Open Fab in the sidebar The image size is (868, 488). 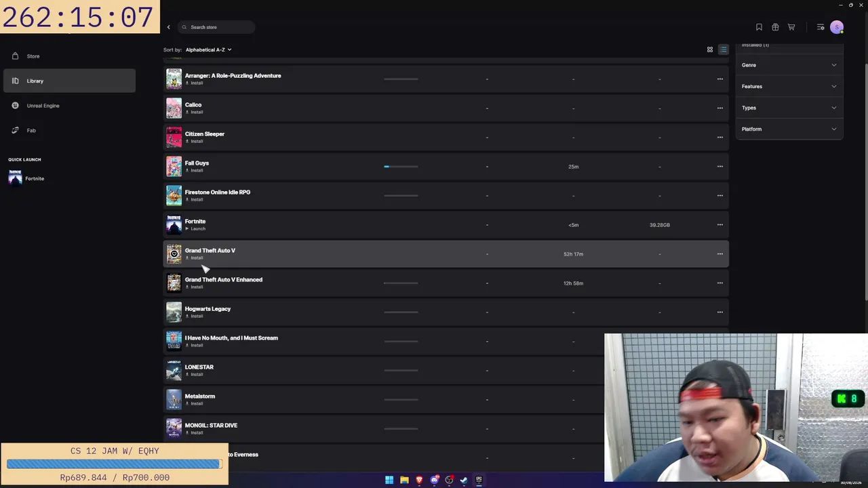(69, 130)
